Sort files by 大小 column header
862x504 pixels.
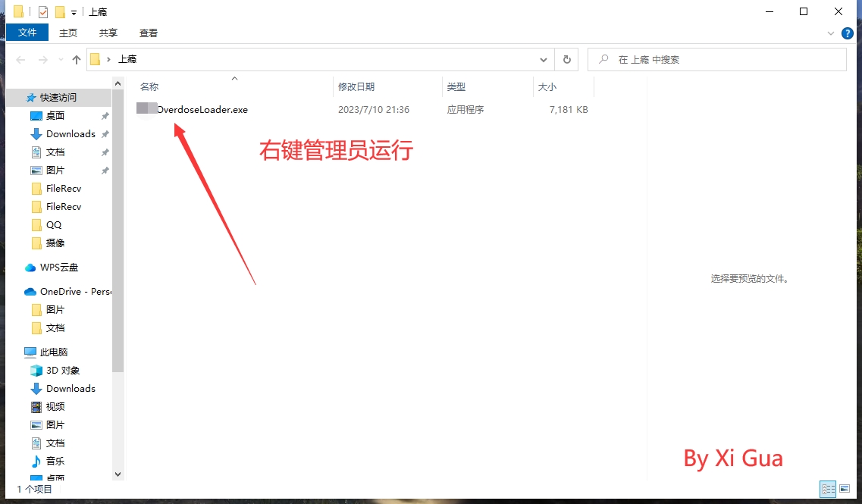[547, 87]
